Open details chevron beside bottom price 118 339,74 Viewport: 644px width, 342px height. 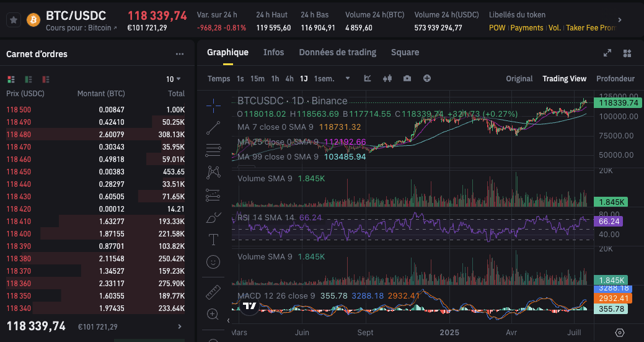180,326
